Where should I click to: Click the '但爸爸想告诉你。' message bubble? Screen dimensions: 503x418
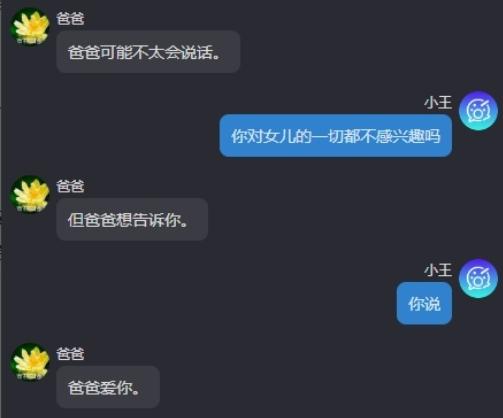click(132, 219)
